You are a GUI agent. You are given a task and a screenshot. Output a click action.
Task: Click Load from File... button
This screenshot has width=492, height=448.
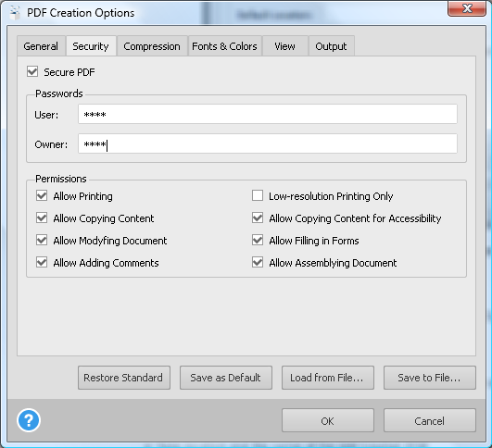pyautogui.click(x=328, y=378)
